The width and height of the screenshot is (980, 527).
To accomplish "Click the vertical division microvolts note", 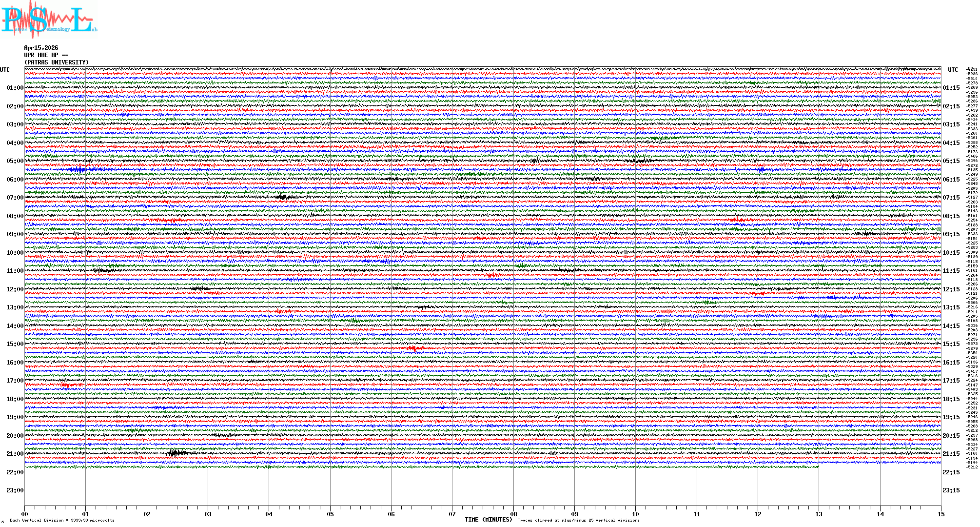I will [x=62, y=520].
